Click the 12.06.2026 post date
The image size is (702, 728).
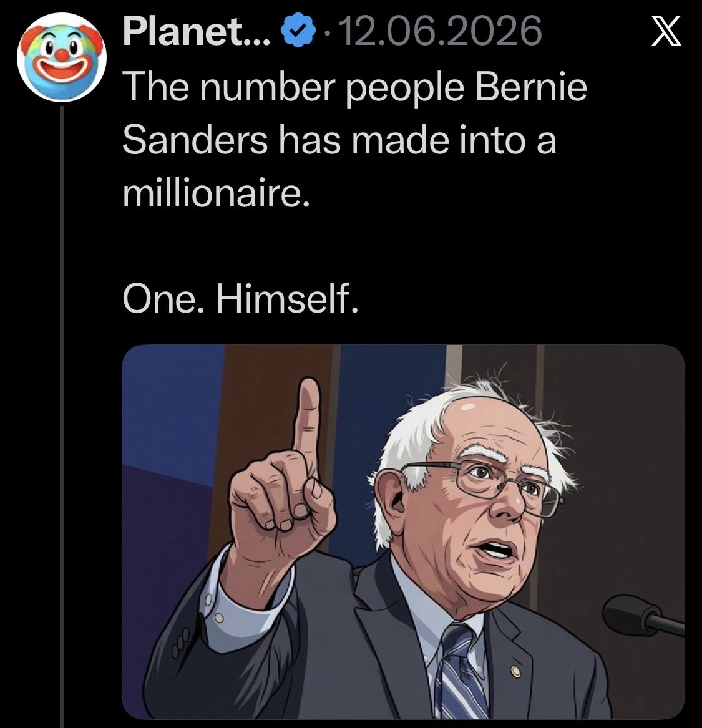click(441, 31)
